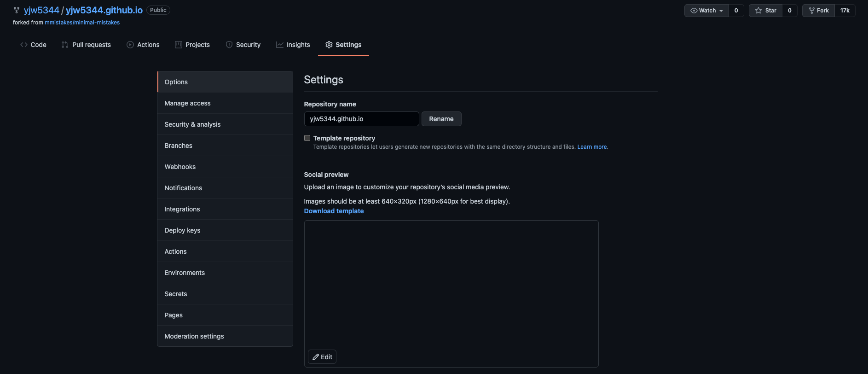Click the eye icon in the Watch button

[x=694, y=11]
